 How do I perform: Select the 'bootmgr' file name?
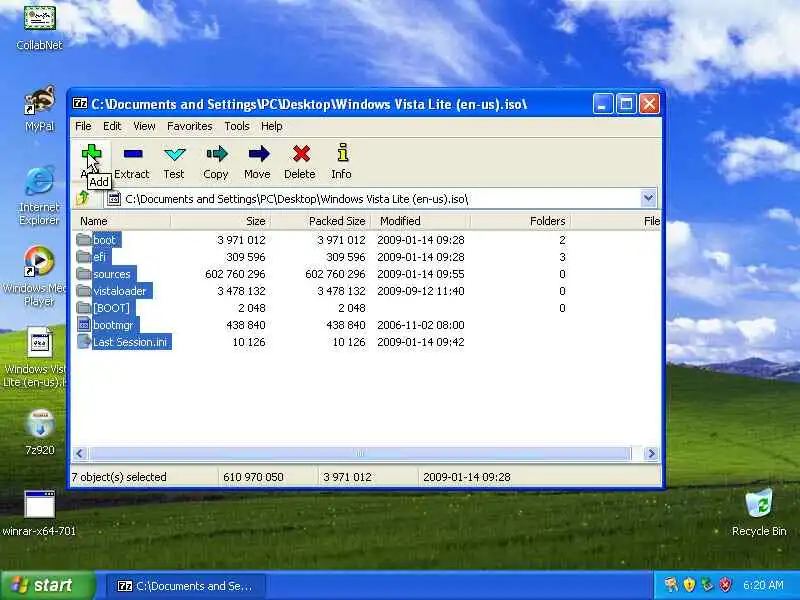coord(113,325)
